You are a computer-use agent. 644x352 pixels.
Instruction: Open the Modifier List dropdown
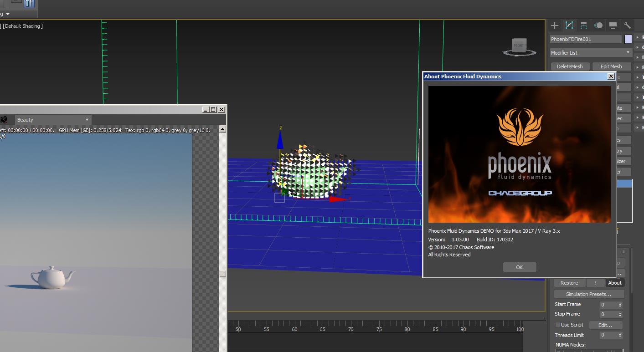(x=591, y=53)
